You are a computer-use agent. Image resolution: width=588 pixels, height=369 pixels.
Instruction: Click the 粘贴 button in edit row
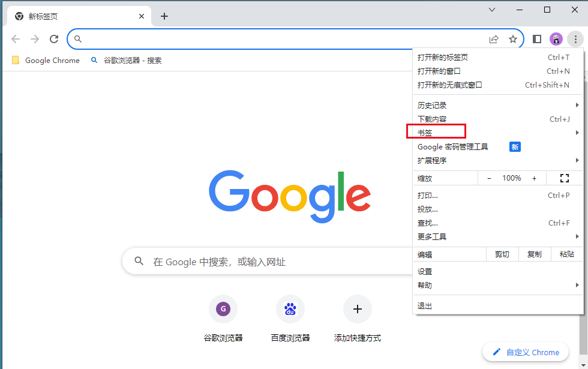[567, 254]
